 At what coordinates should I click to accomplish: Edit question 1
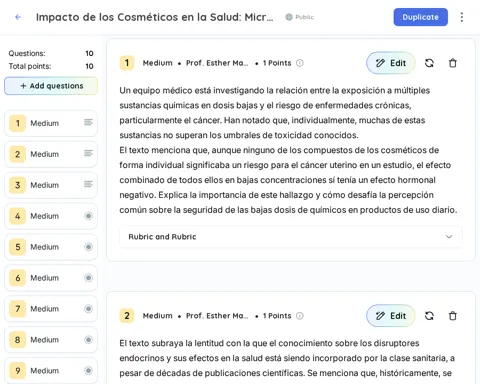point(391,63)
